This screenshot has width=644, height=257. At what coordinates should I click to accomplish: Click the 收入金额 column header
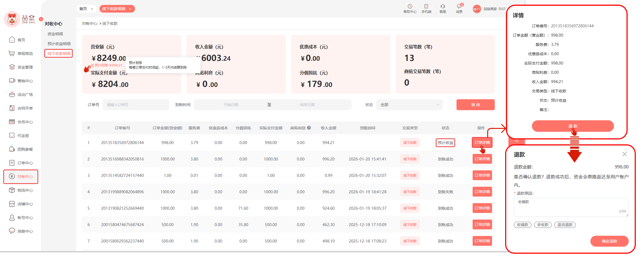(x=329, y=128)
